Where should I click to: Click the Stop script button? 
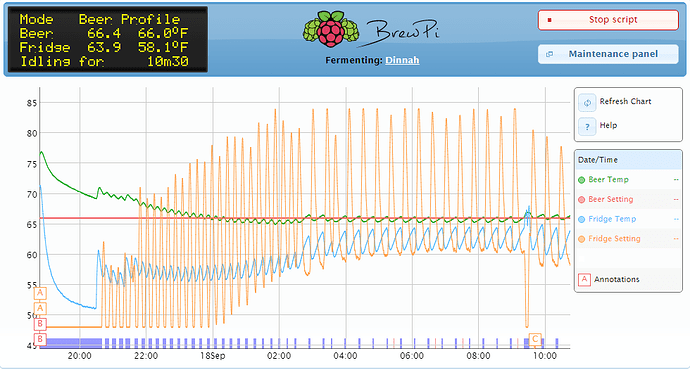tap(608, 20)
